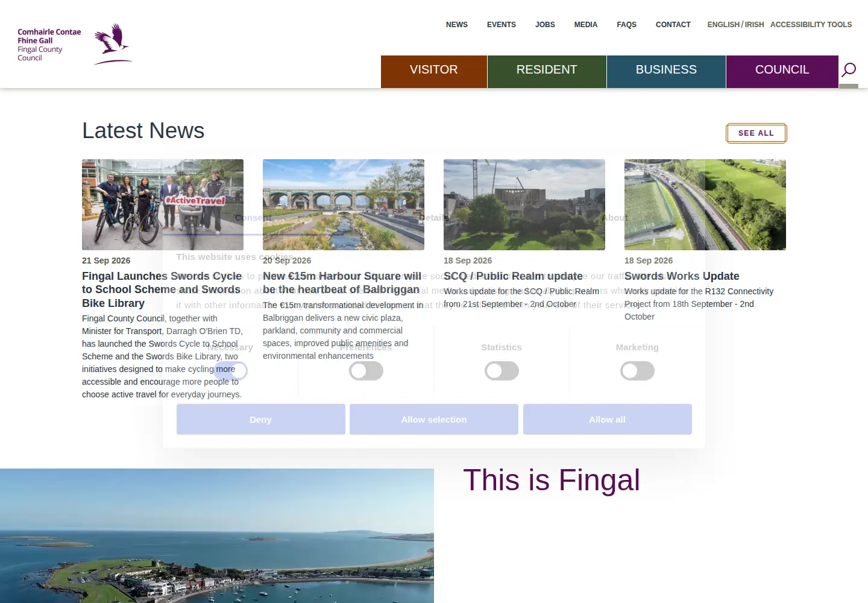Click the Allow all cookies button

pyautogui.click(x=608, y=419)
